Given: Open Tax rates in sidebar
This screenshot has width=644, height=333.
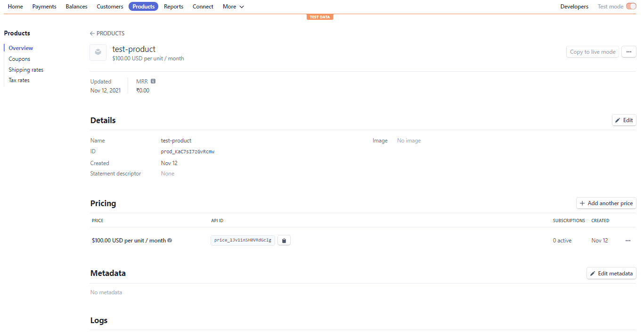Looking at the screenshot, I should (x=19, y=80).
